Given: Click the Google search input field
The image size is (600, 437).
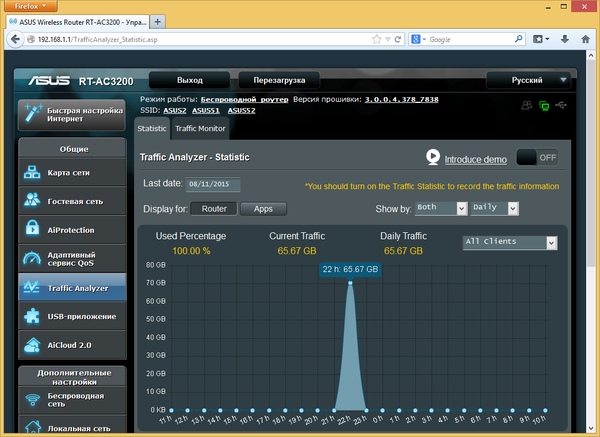Looking at the screenshot, I should point(471,39).
